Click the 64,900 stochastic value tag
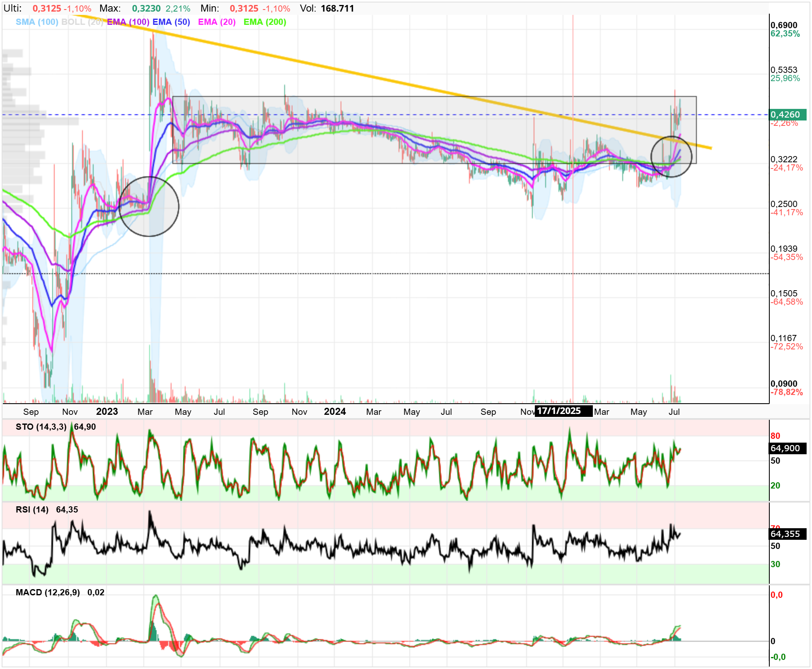812x669 pixels. tap(788, 448)
